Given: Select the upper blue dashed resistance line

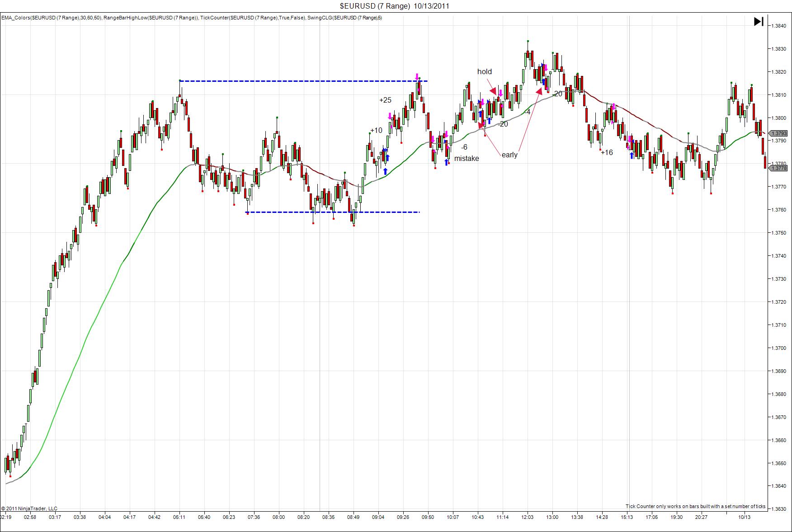Looking at the screenshot, I should pos(303,81).
